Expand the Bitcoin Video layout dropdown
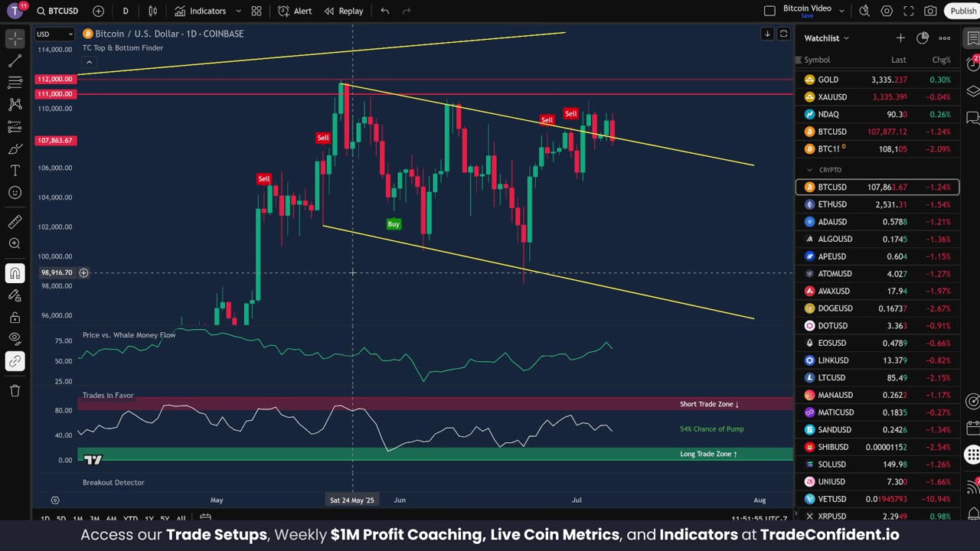This screenshot has height=551, width=980. coord(842,11)
